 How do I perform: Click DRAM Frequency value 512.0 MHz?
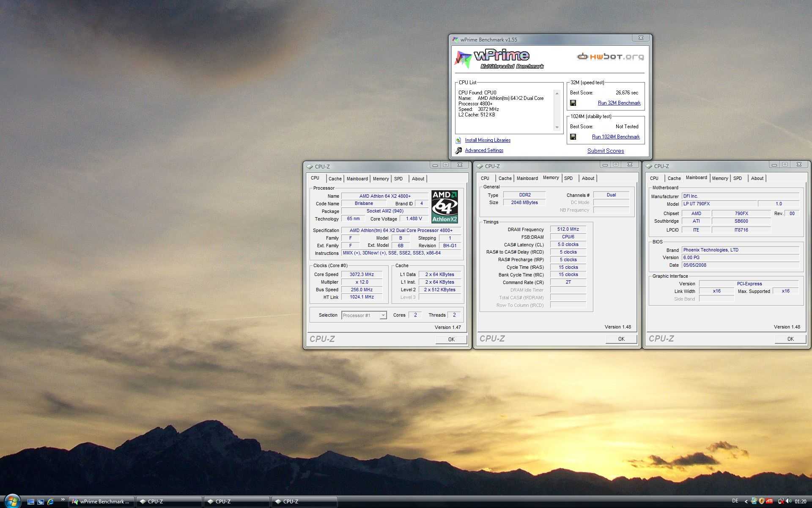[x=568, y=229]
